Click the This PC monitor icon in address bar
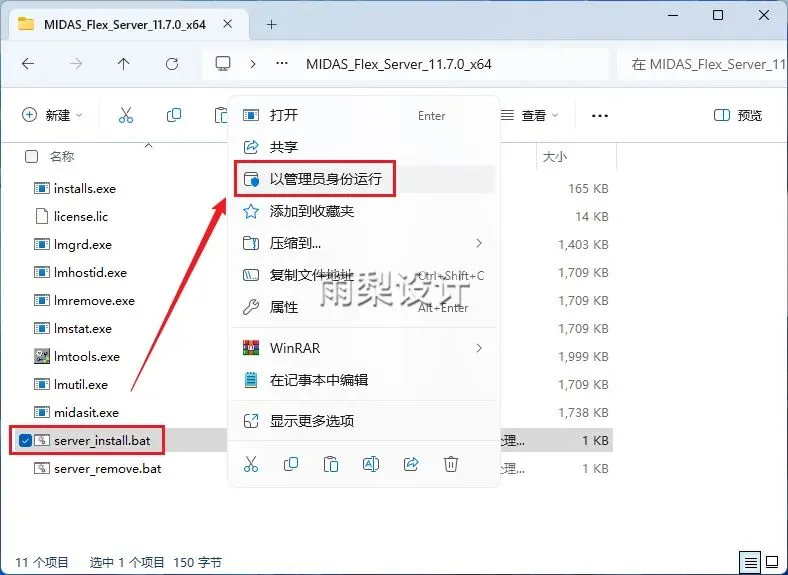 pyautogui.click(x=223, y=64)
